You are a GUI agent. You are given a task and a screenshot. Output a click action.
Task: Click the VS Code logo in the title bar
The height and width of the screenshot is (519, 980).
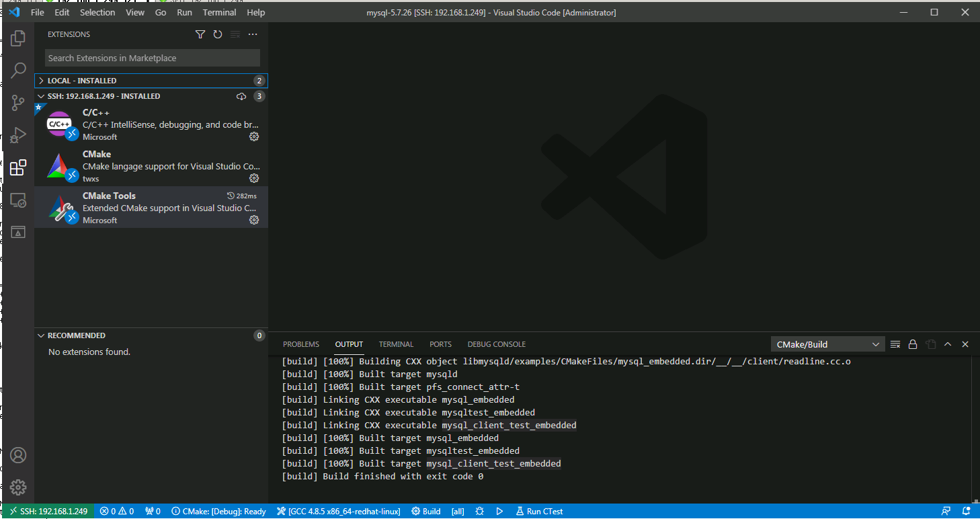click(x=14, y=12)
